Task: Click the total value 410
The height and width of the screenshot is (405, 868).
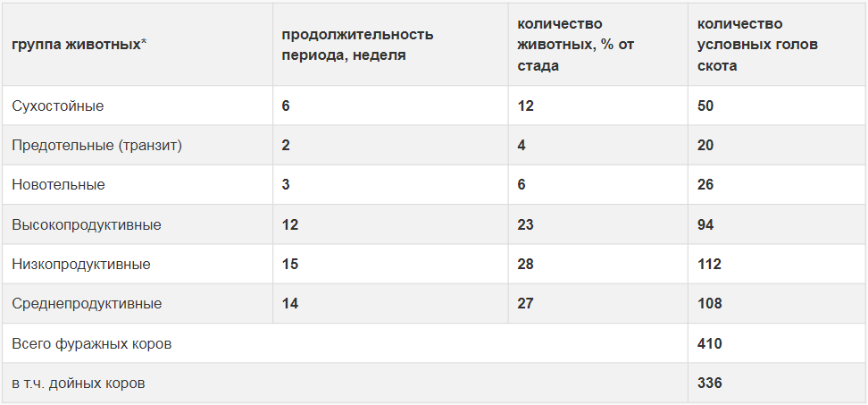Action: point(710,343)
